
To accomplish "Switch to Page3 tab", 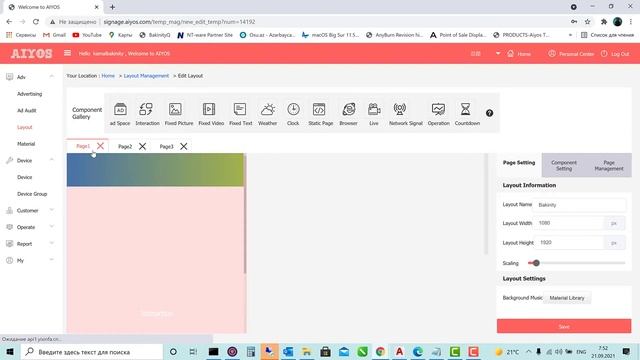I will click(x=167, y=147).
